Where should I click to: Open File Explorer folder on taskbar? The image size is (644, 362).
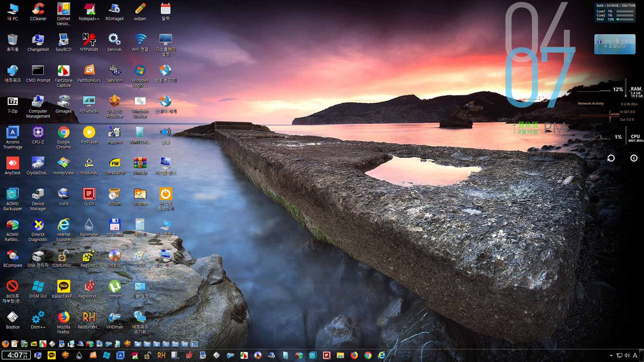coord(340,355)
